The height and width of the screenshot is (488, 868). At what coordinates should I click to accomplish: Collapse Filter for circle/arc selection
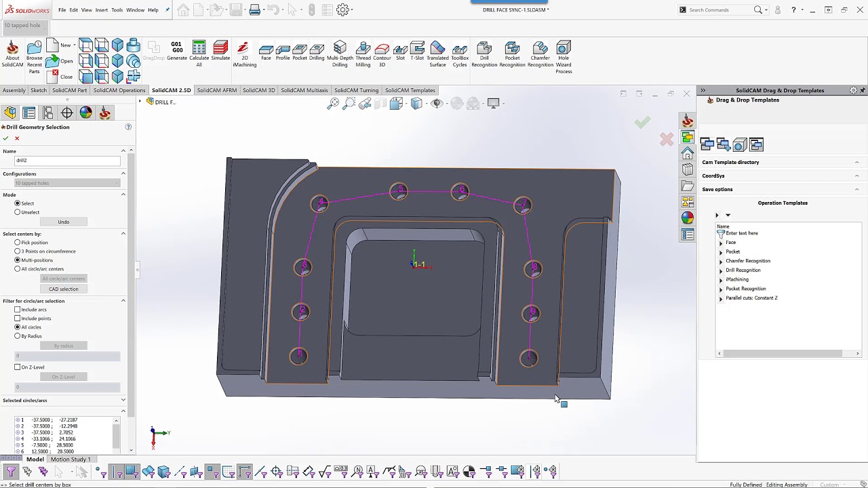pos(123,301)
